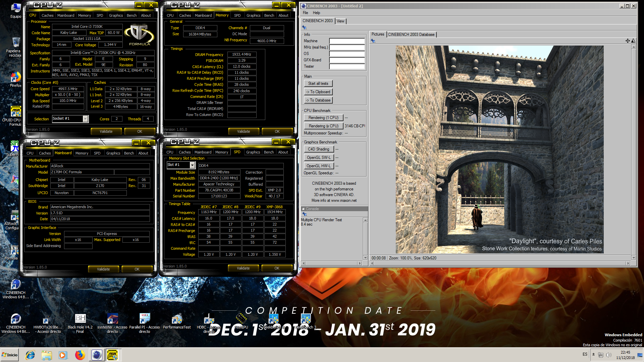This screenshot has height=362, width=644.
Task: Click the rendered Daylight picture
Action: [499, 149]
